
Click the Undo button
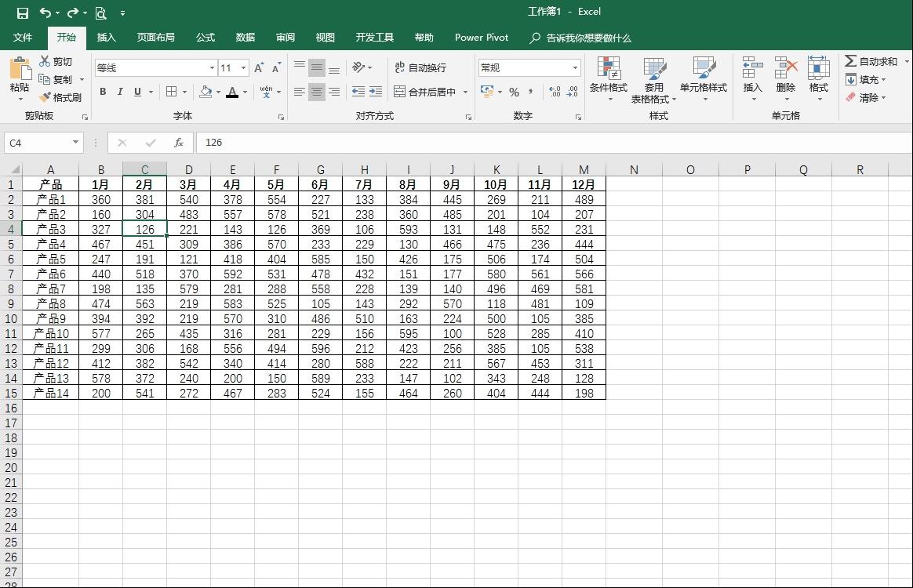(x=45, y=13)
